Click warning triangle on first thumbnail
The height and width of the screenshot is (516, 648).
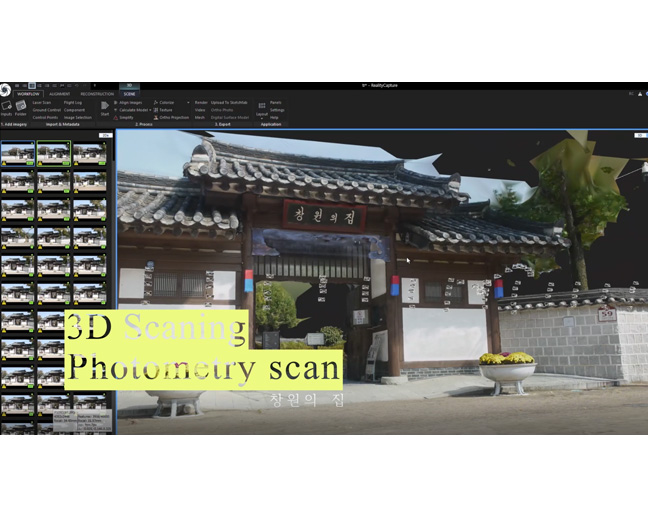tap(4, 164)
